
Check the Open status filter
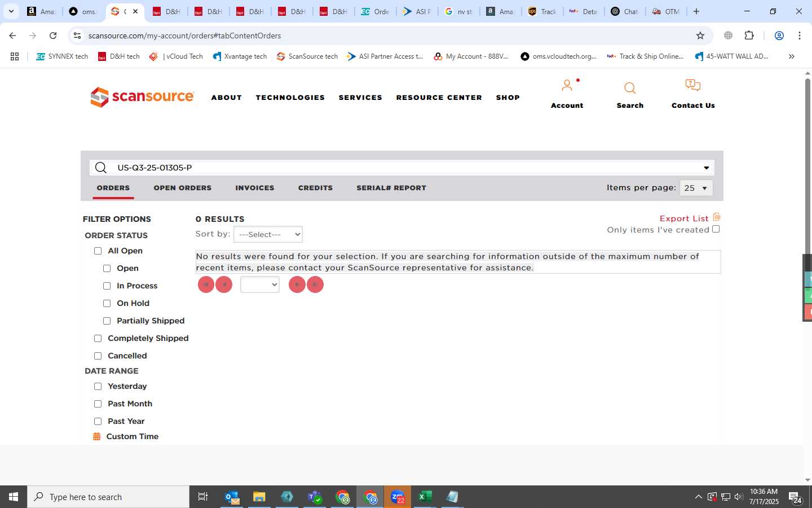[107, 269]
